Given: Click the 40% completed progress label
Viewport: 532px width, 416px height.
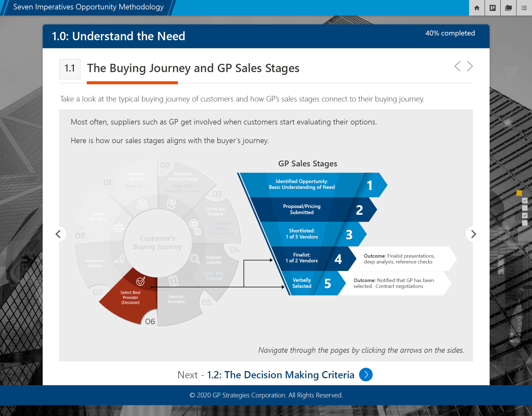Looking at the screenshot, I should pyautogui.click(x=450, y=33).
